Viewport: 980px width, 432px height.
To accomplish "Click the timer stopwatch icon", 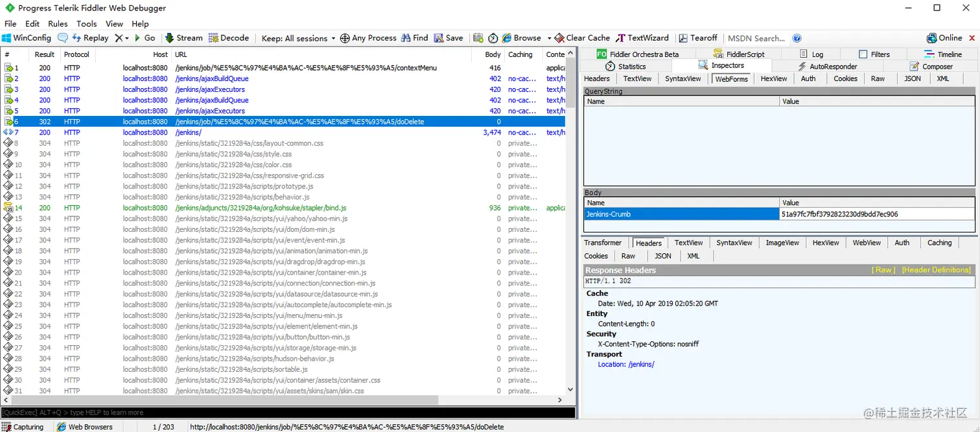I will pyautogui.click(x=493, y=38).
